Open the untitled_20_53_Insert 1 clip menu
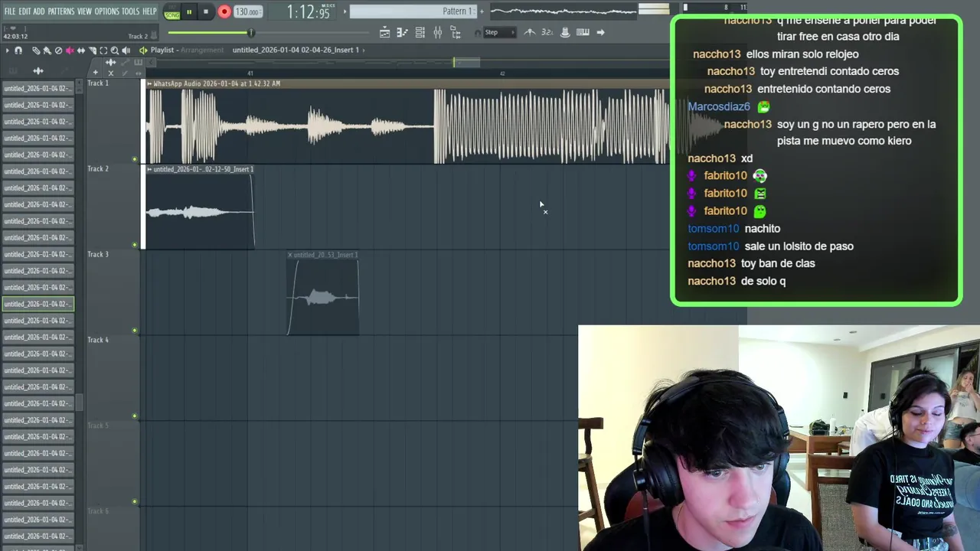 tap(290, 255)
